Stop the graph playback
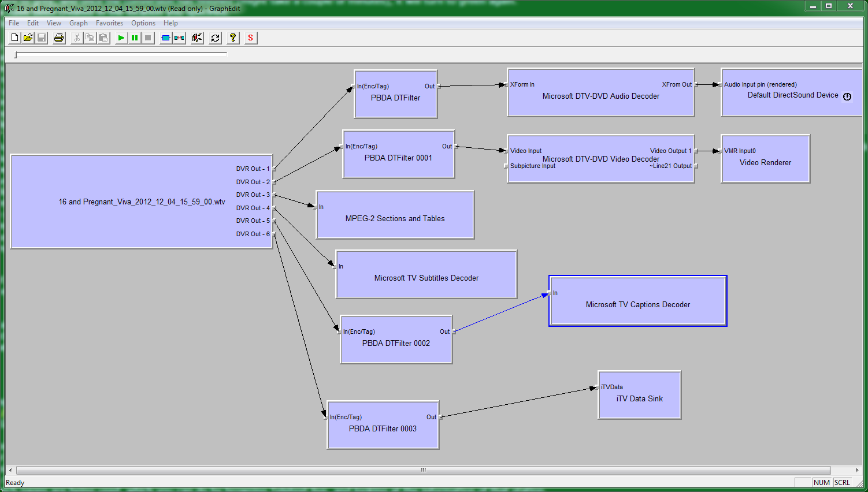 [148, 38]
